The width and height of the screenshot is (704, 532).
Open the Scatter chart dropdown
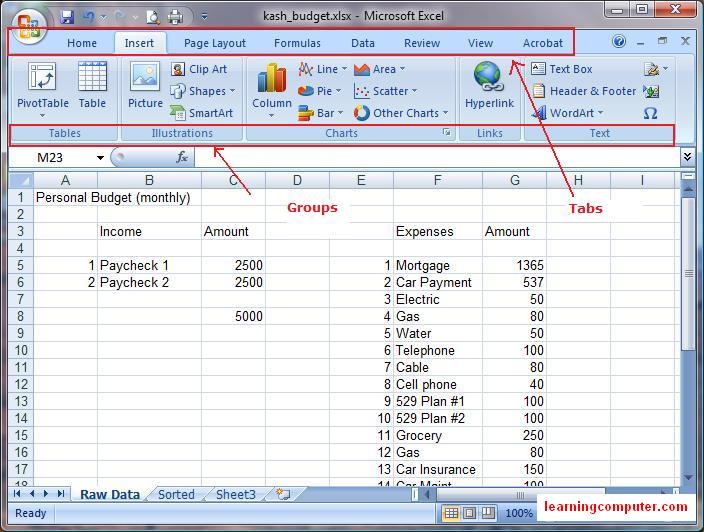pyautogui.click(x=386, y=91)
